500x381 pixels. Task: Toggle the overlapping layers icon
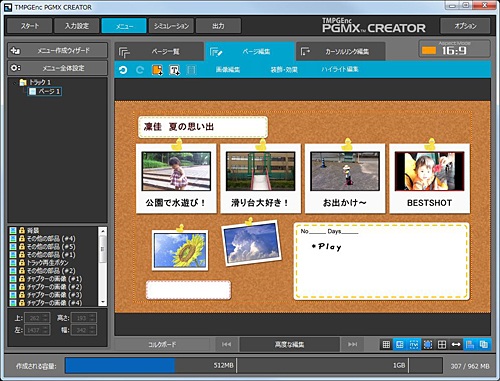click(x=484, y=344)
